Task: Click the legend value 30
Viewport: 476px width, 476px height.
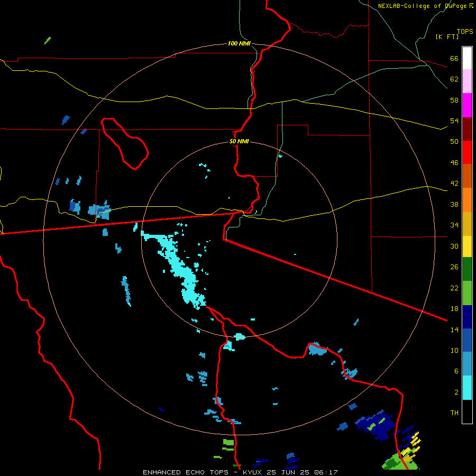Action: coord(454,246)
